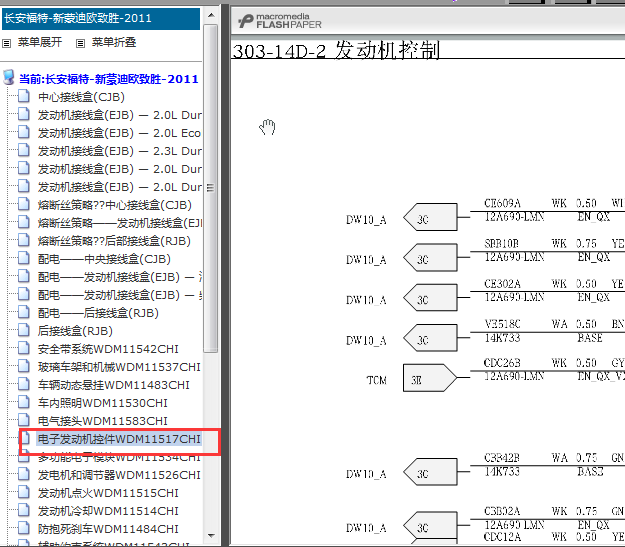Click page icon beside 电气接头WDM11583CHI

pos(24,420)
